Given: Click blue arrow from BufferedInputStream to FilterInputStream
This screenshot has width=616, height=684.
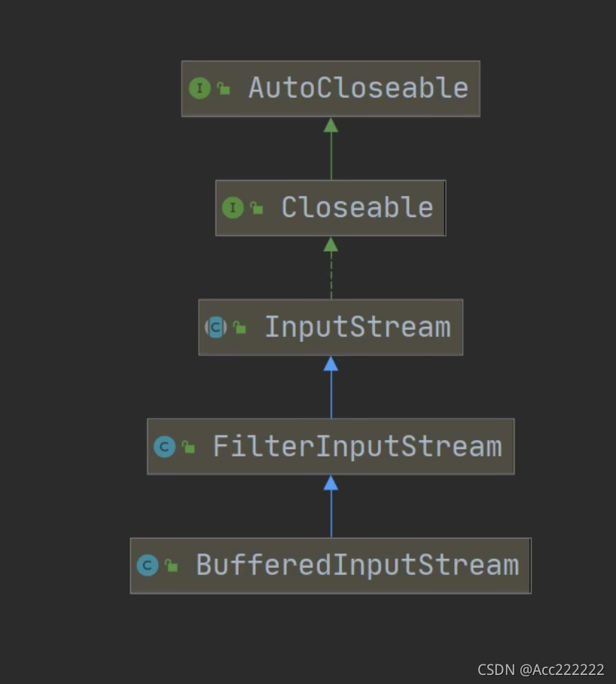Looking at the screenshot, I should tap(331, 506).
